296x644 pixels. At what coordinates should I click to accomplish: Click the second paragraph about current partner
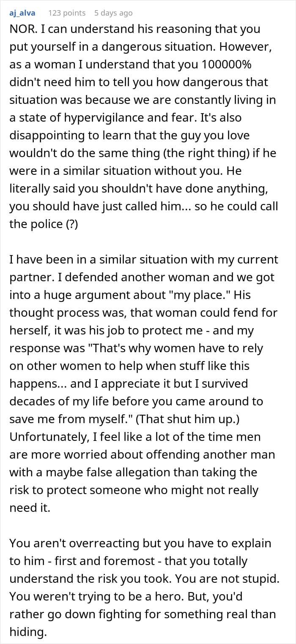click(144, 383)
